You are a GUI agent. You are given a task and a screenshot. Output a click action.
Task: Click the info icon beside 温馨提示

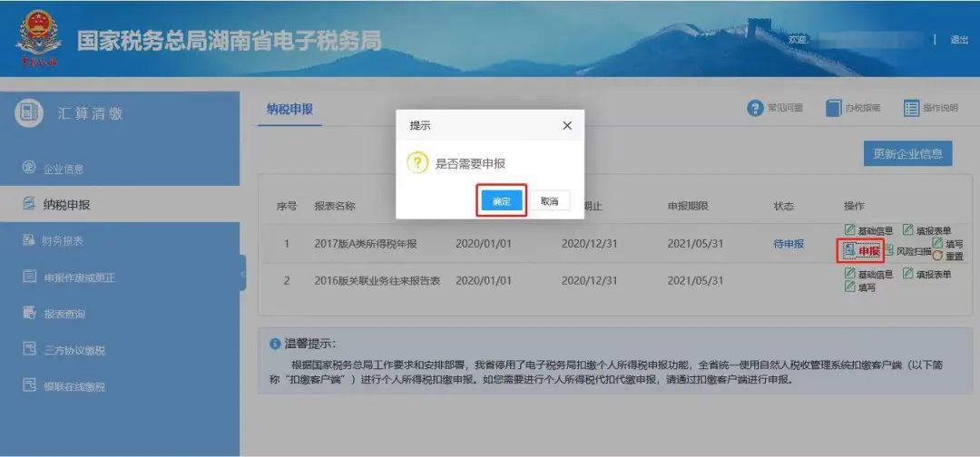coord(275,344)
